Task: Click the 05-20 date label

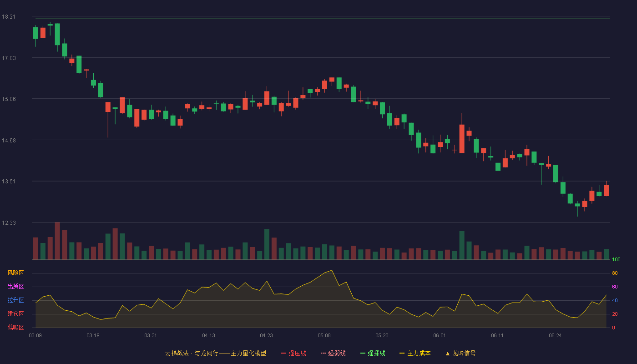Action: point(382,335)
